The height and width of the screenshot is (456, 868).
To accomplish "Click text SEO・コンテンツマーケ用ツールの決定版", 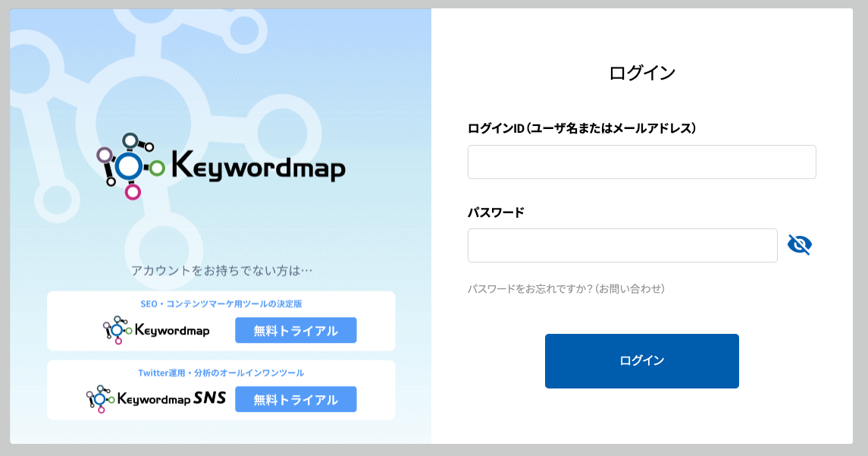I will [x=221, y=303].
